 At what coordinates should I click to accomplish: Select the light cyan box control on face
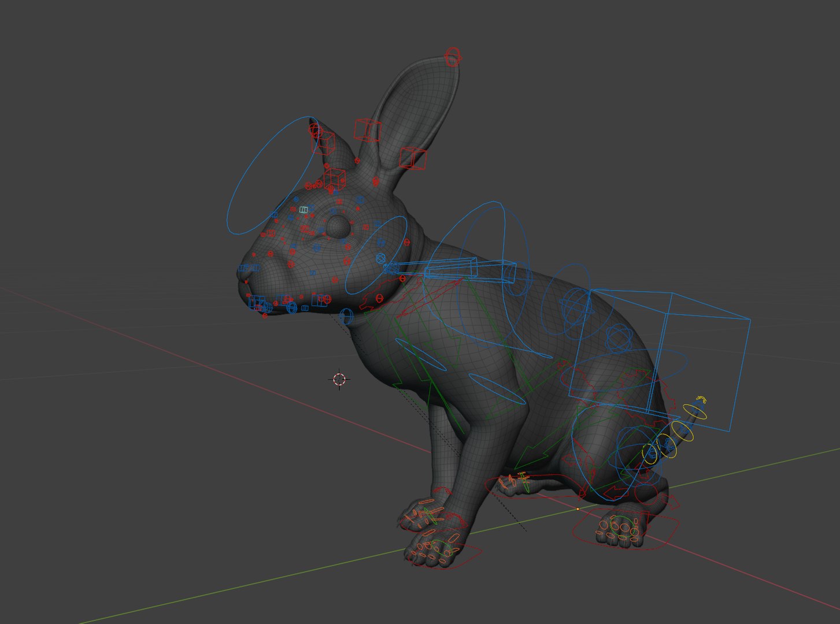(x=304, y=210)
